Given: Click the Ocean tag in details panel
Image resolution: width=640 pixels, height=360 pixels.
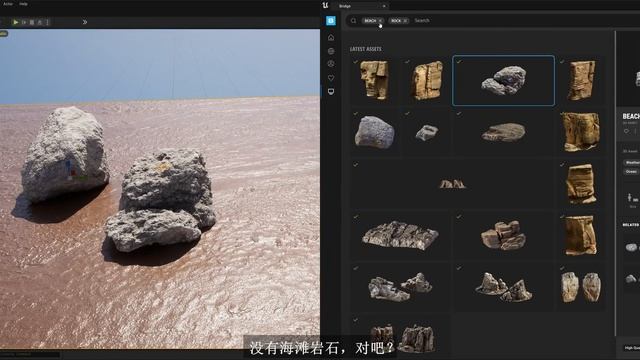Looking at the screenshot, I should point(631,171).
